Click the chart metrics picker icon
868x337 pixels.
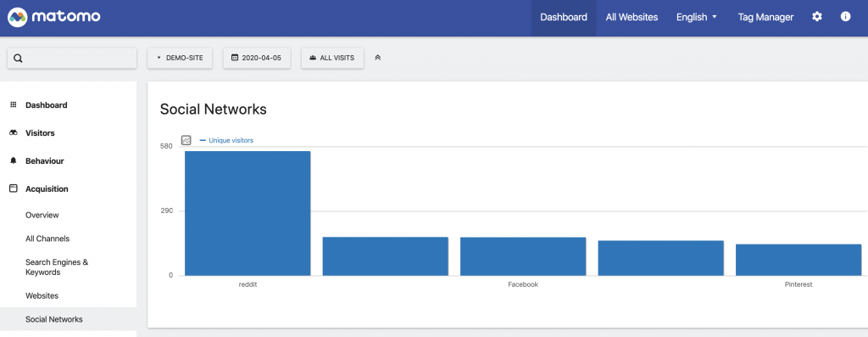tap(186, 140)
